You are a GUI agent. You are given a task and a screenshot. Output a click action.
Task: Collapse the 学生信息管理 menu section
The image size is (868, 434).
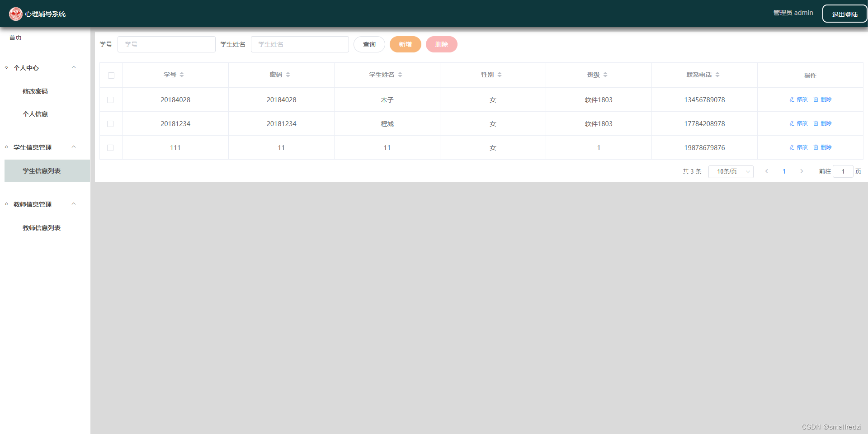[74, 147]
